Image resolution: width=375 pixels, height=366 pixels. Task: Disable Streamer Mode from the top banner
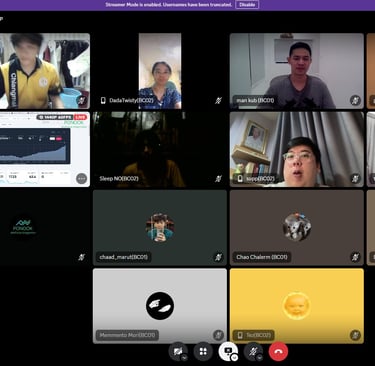pos(247,5)
